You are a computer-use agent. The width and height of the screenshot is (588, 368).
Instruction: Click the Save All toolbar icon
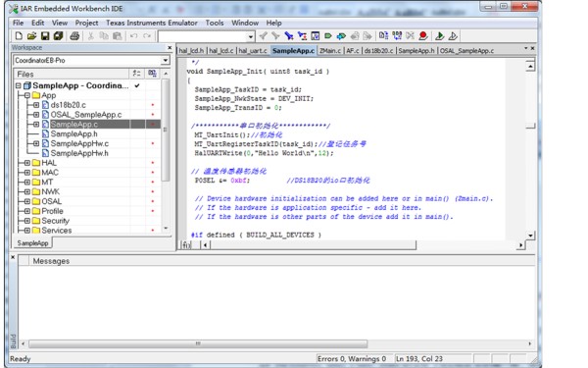point(58,36)
